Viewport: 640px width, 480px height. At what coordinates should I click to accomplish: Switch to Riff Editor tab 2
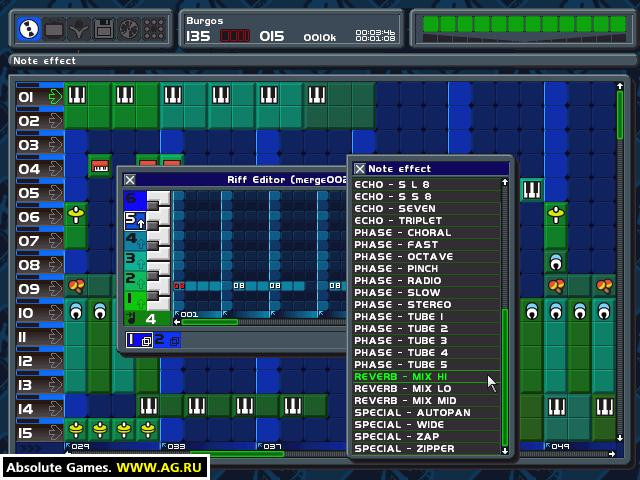point(167,340)
